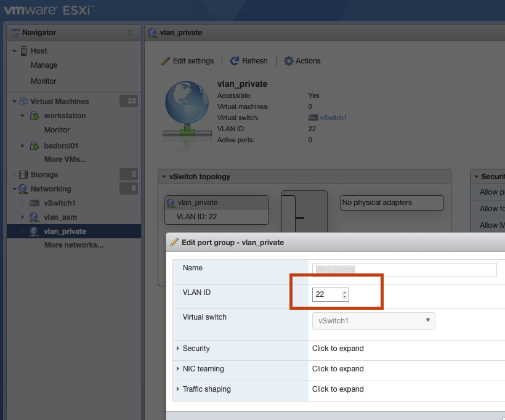Open Host Manage in Navigator
This screenshot has width=505, height=420.
point(44,65)
